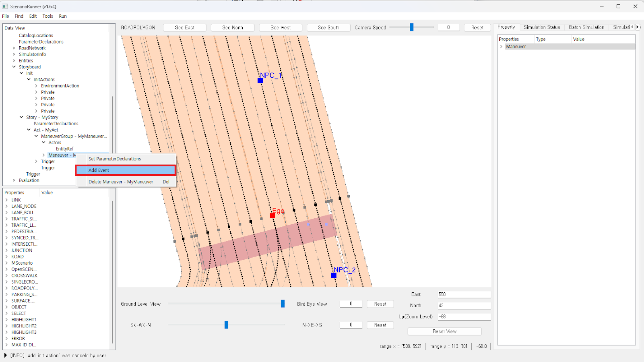Click the Camera Speed slider handle

(x=411, y=27)
